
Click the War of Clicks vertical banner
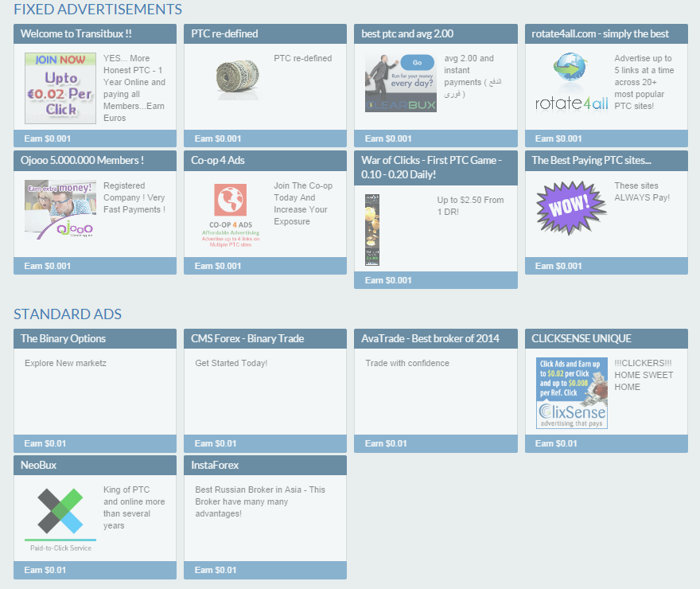[372, 230]
